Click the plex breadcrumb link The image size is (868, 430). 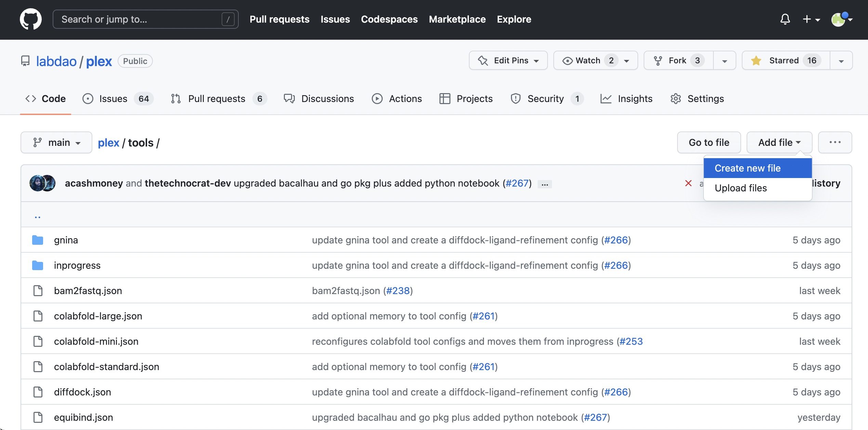108,143
